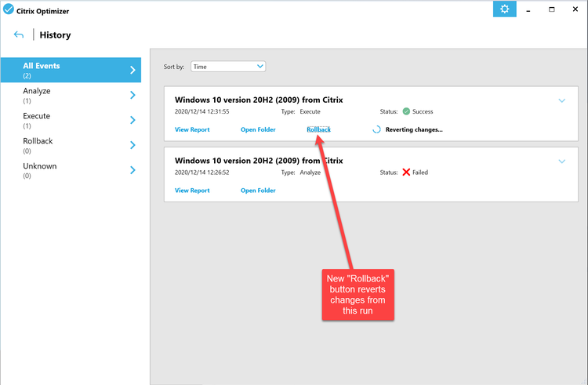Click the Reverting changes... status text
This screenshot has height=385, width=588.
[414, 129]
